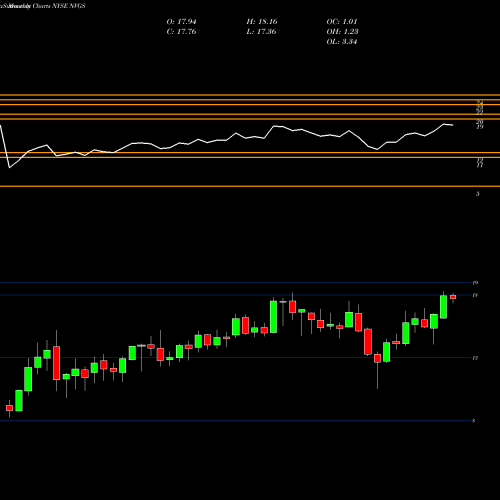Viewport: 500px width, 500px height.
Task: Click the 13 label on the candlestick price axis
Action: (x=475, y=358)
